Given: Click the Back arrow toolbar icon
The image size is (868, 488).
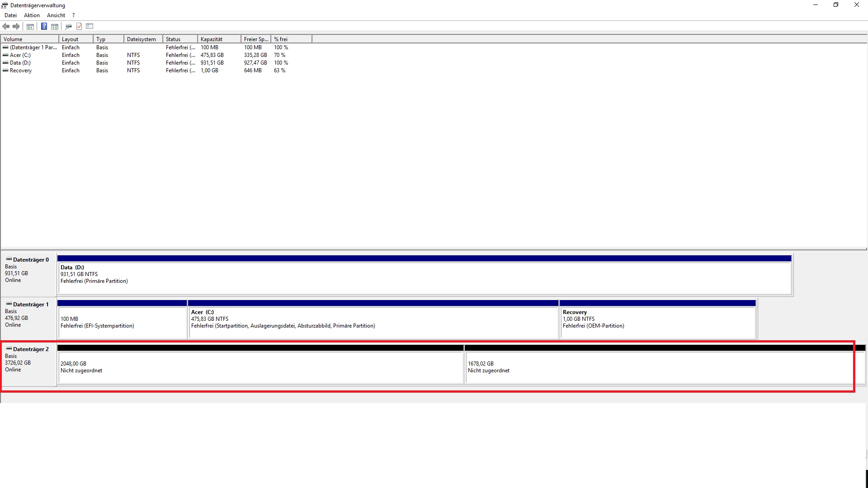Looking at the screenshot, I should 6,26.
